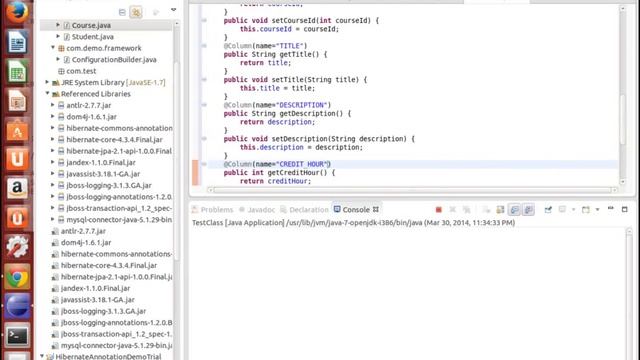Switch to the Declaration tab
Viewport: 640px width, 360px height.
click(x=304, y=210)
